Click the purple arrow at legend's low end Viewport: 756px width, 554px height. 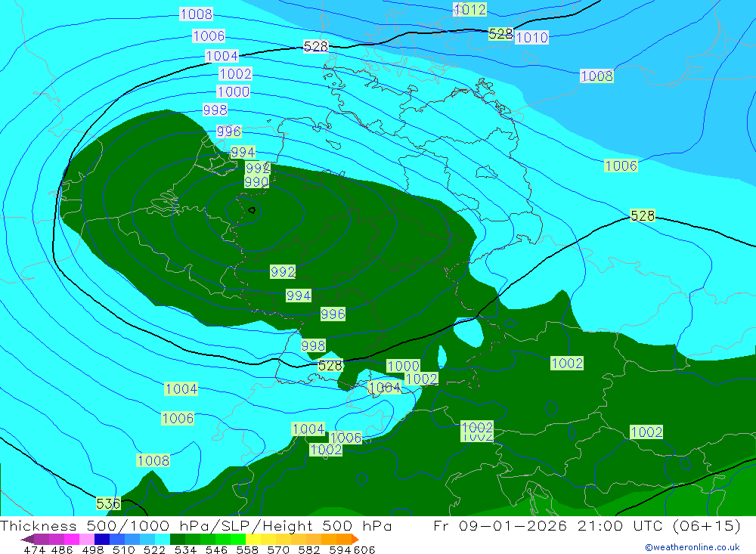pyautogui.click(x=26, y=539)
